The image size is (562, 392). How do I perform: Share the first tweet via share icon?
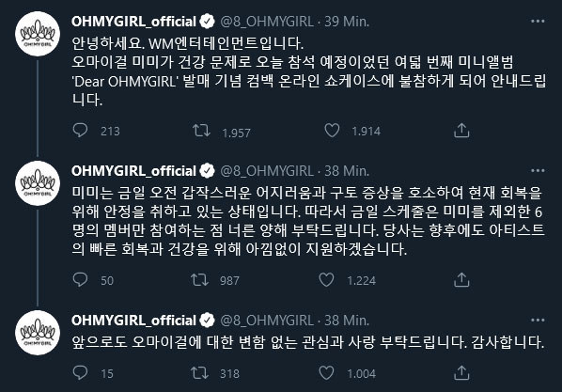click(461, 131)
